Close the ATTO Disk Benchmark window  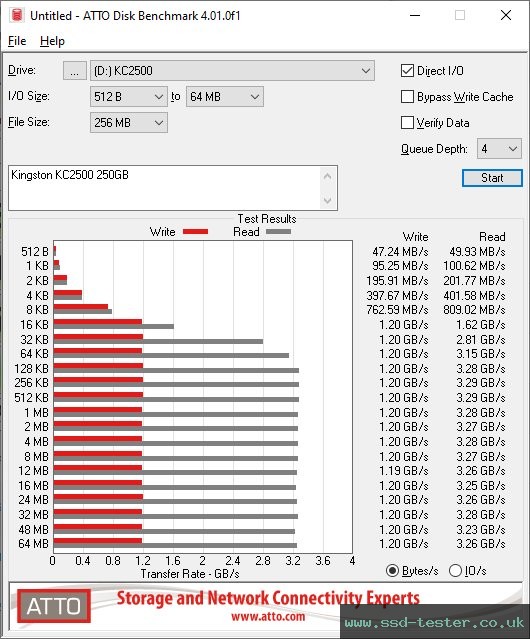(x=506, y=15)
